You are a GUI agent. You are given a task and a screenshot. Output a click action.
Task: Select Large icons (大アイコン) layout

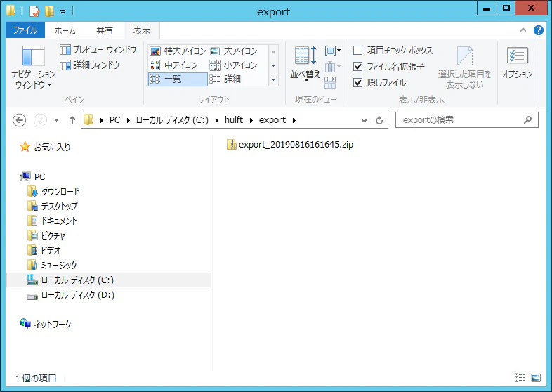click(234, 51)
